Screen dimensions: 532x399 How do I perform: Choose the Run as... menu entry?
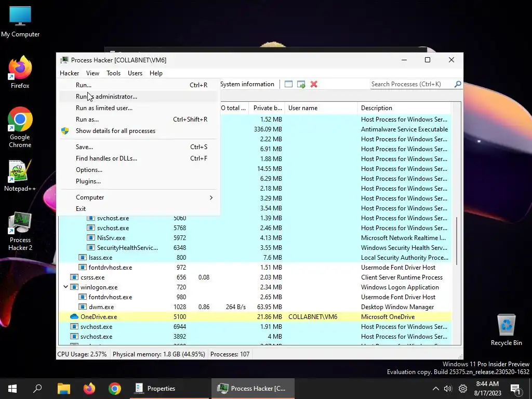point(138,119)
